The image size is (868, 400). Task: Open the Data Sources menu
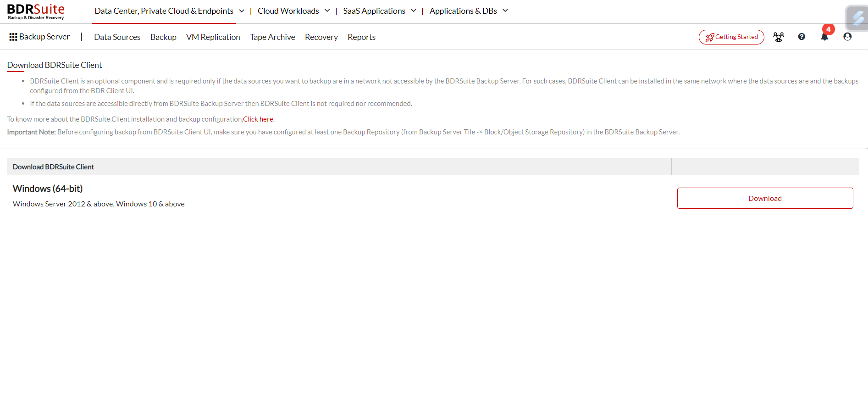117,37
